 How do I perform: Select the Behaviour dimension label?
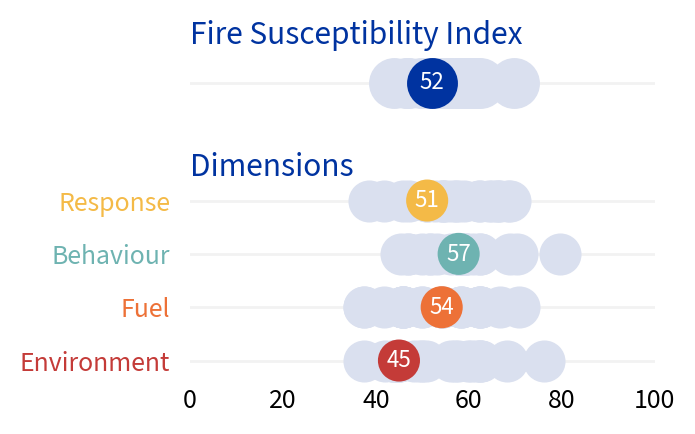tap(111, 255)
